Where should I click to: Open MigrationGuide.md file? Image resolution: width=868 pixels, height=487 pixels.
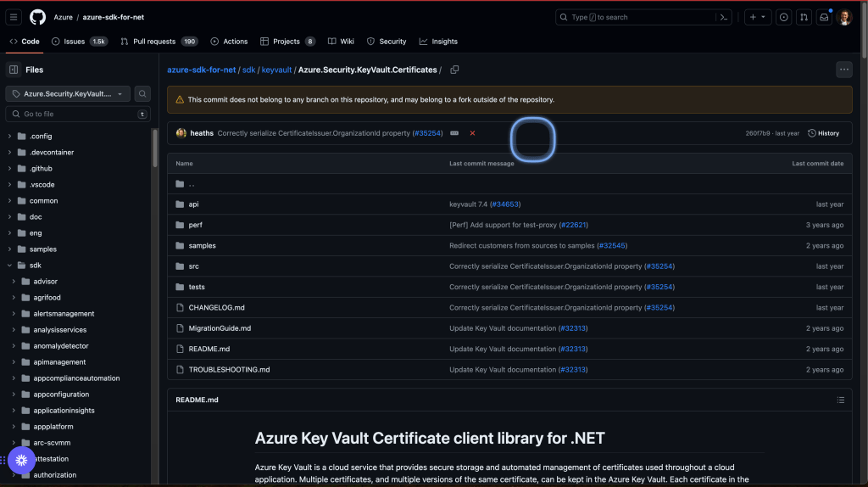[x=220, y=328]
